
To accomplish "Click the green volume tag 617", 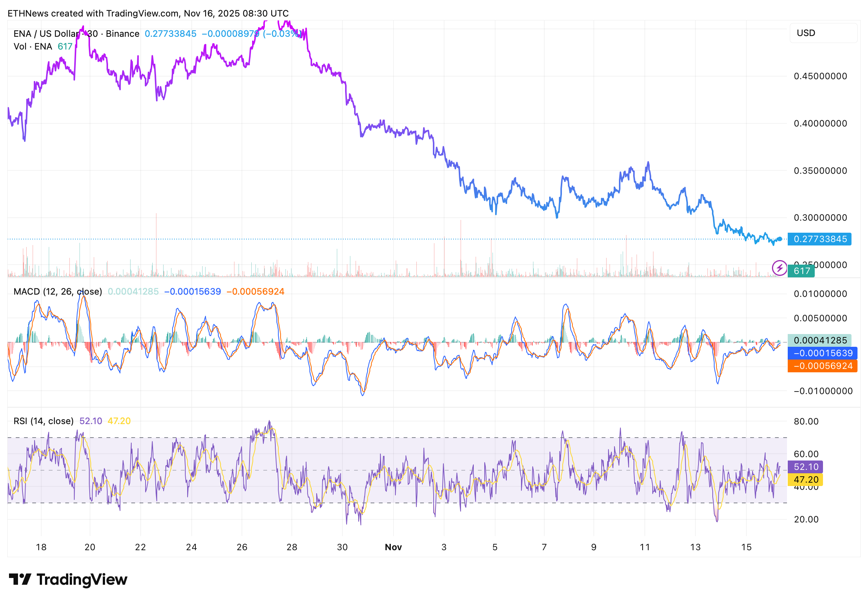I will (800, 271).
